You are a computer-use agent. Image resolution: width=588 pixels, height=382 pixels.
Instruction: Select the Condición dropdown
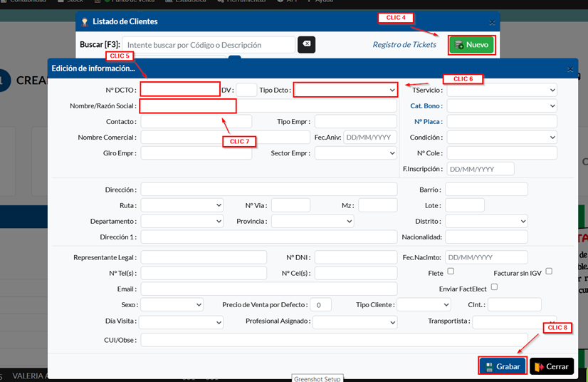501,137
